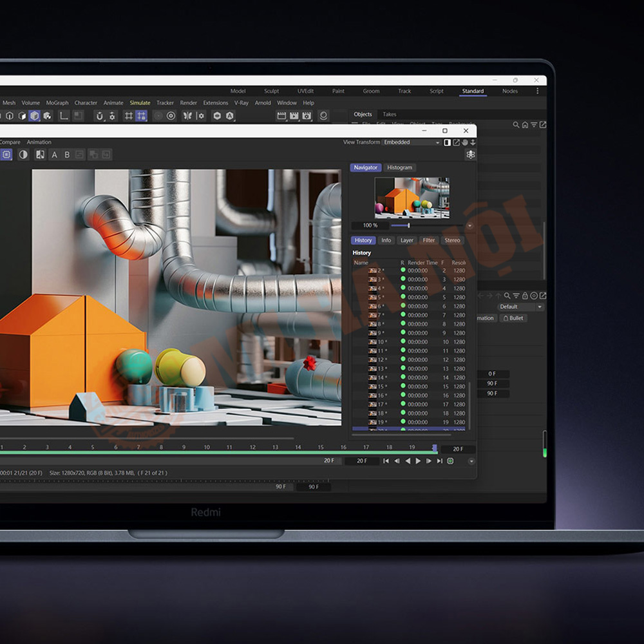Set image as B in Picture Viewer
The image size is (644, 644).
click(67, 155)
